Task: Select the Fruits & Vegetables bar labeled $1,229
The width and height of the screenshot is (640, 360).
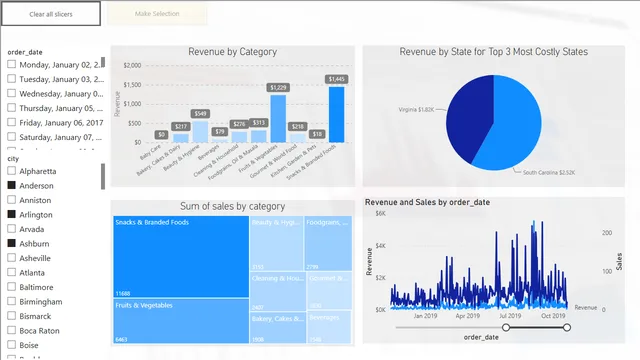Action: click(278, 119)
